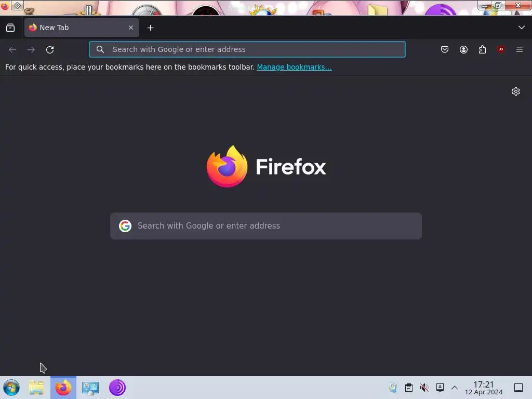Click the address bar search magnifier icon
This screenshot has height=399, width=532.
pyautogui.click(x=100, y=49)
